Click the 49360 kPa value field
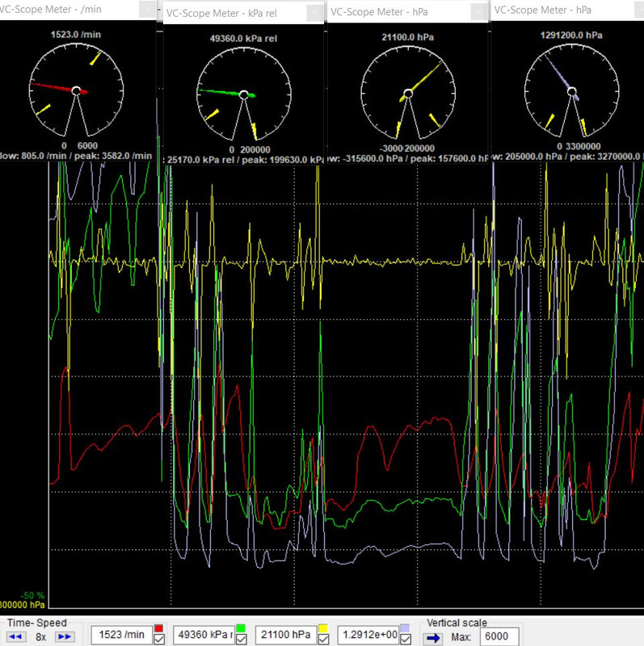Viewport: 644px width, 646px height. (204, 635)
